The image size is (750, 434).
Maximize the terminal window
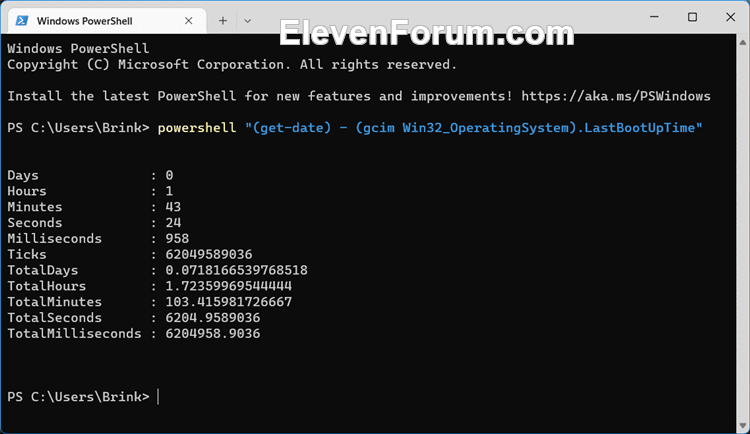point(692,17)
